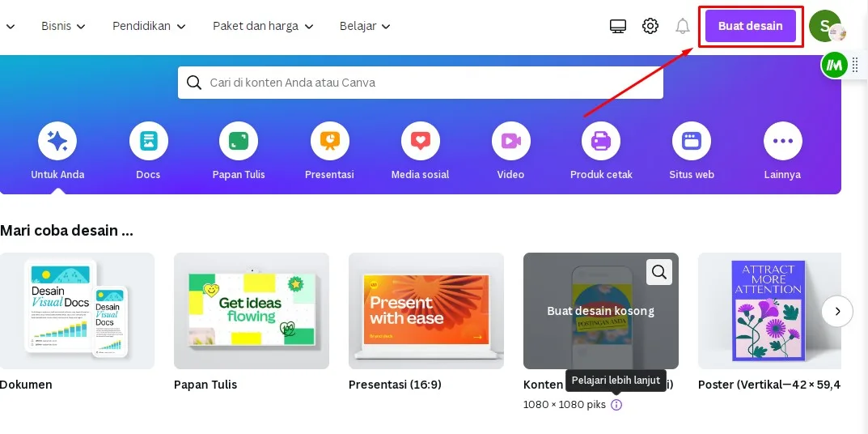The image size is (868, 434).
Task: Select the Papan Tulis whiteboard icon
Action: tap(239, 141)
